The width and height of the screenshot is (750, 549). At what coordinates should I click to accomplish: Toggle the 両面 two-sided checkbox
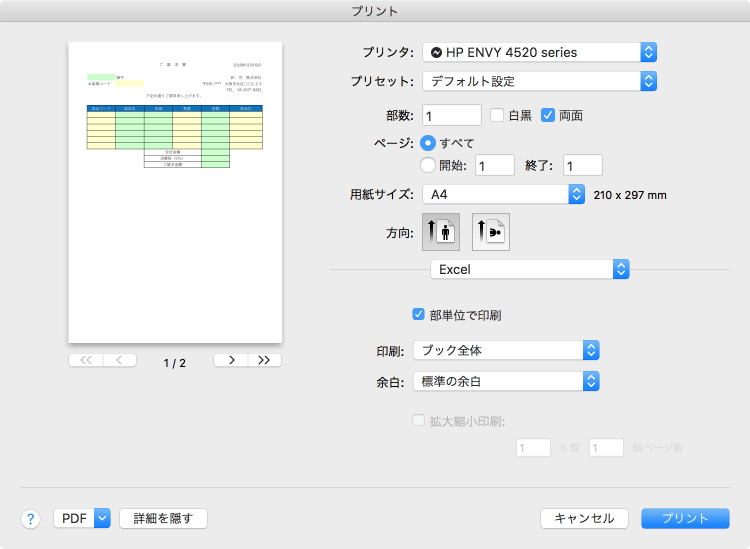[x=548, y=115]
